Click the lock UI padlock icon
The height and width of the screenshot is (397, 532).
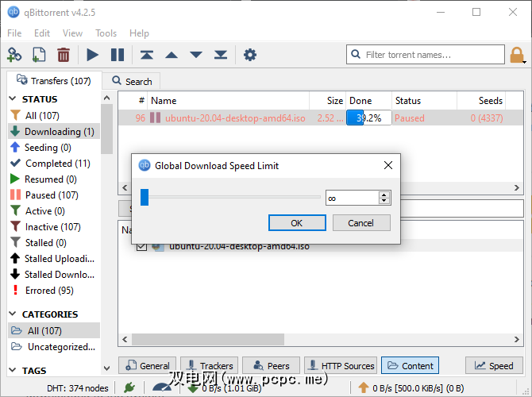click(517, 55)
